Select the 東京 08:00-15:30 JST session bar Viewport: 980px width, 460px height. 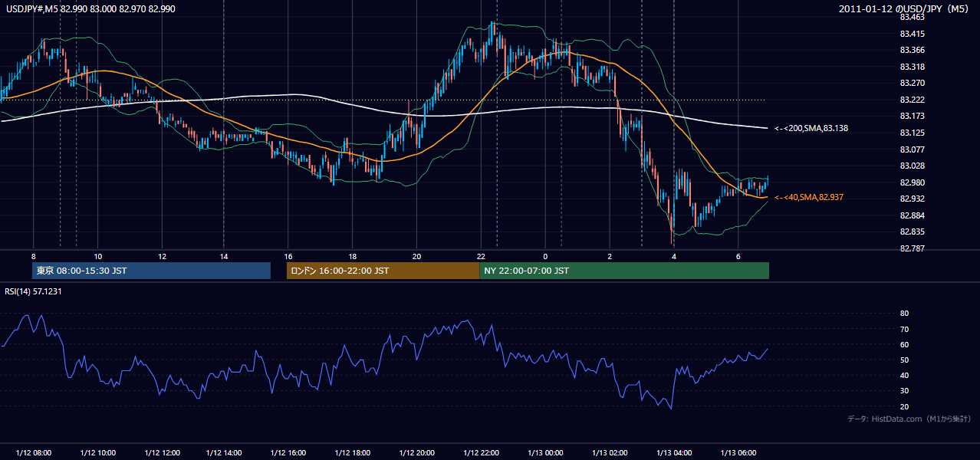point(152,271)
